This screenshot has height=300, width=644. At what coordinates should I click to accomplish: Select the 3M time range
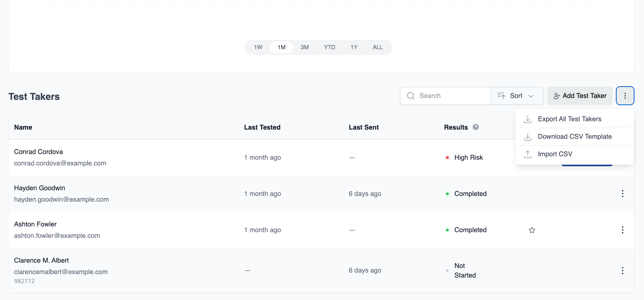(304, 47)
